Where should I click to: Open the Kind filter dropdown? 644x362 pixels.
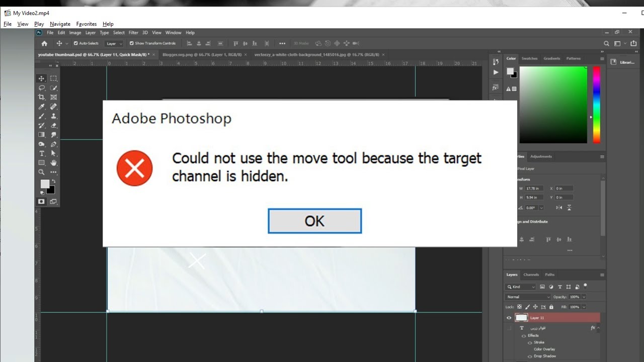520,287
